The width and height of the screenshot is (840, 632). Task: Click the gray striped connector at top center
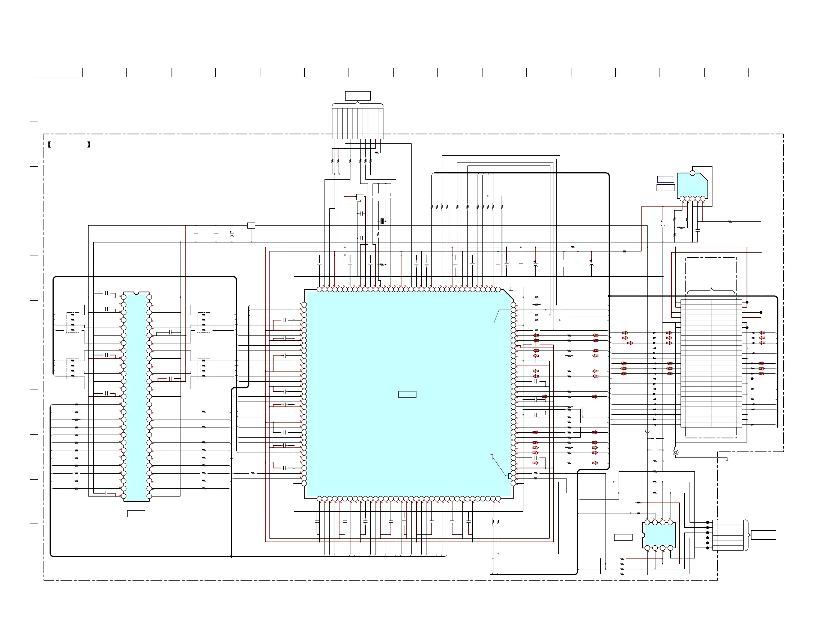(358, 123)
